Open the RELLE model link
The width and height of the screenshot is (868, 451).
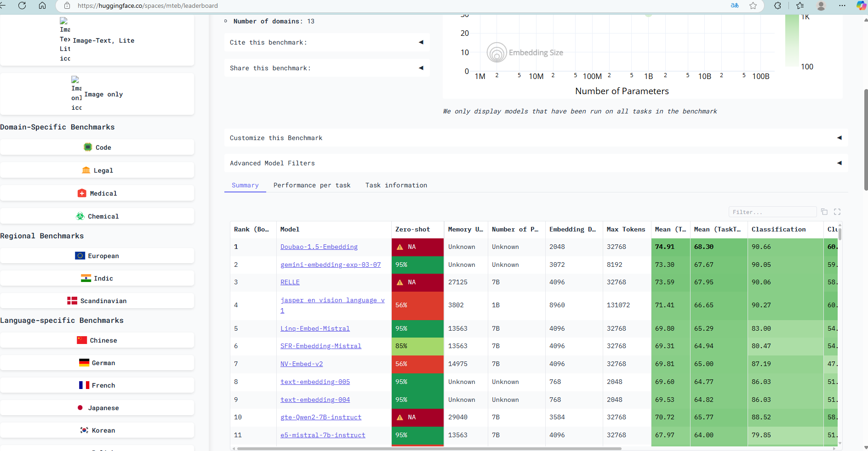[290, 282]
